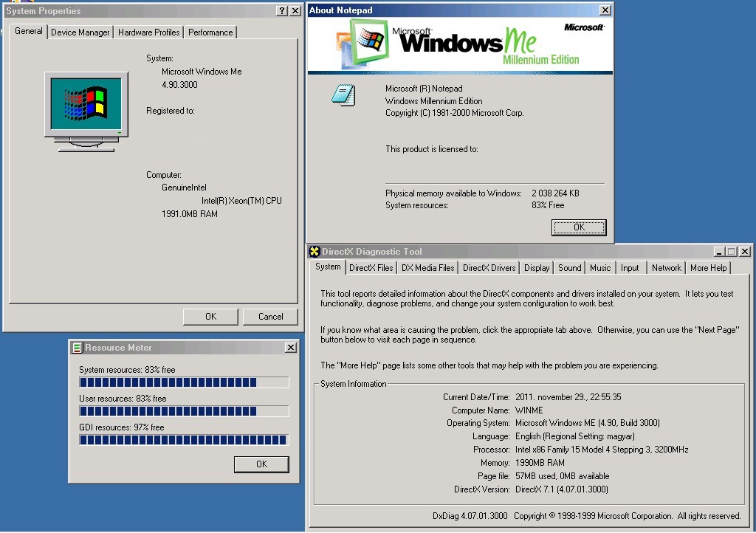Switch to the Display tab
The width and height of the screenshot is (756, 533).
pyautogui.click(x=537, y=268)
